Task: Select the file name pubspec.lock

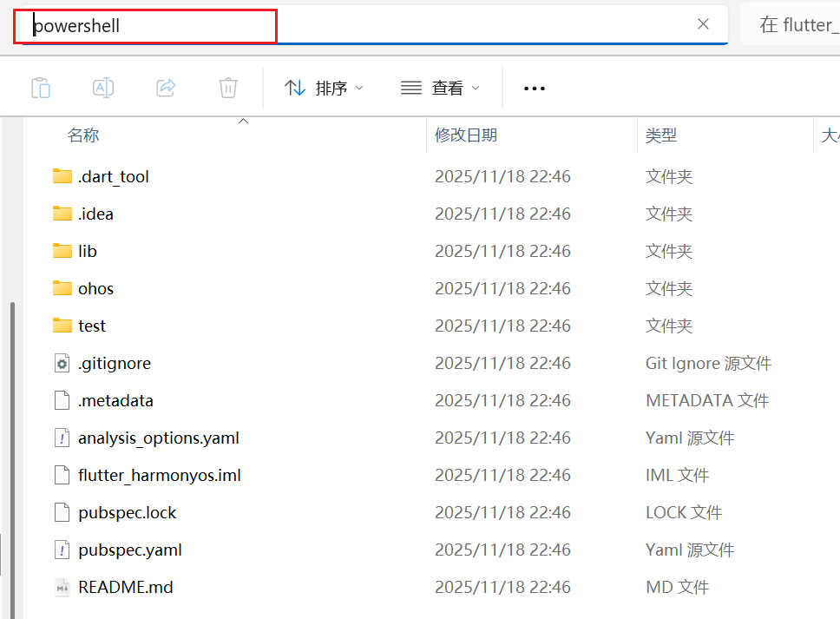Action: point(127,513)
